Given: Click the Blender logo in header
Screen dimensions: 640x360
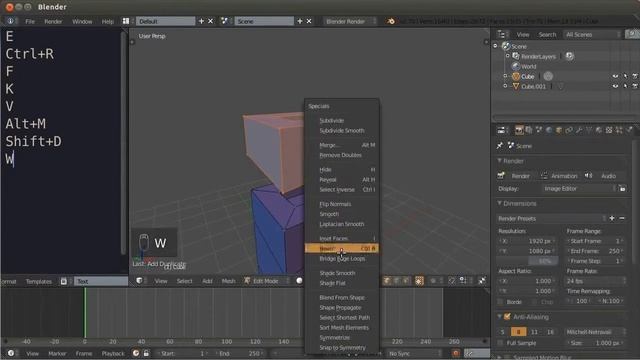Looking at the screenshot, I should (x=391, y=21).
